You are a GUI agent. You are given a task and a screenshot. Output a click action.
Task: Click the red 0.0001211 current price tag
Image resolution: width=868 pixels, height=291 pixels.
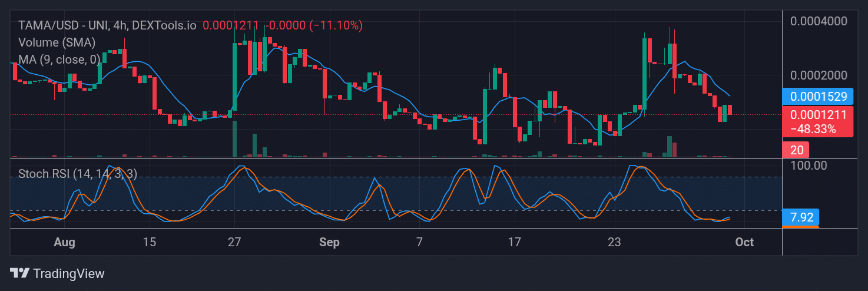click(817, 115)
